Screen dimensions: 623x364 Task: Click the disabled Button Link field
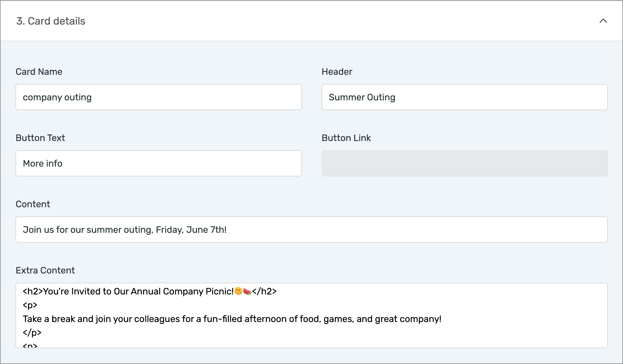coord(464,163)
